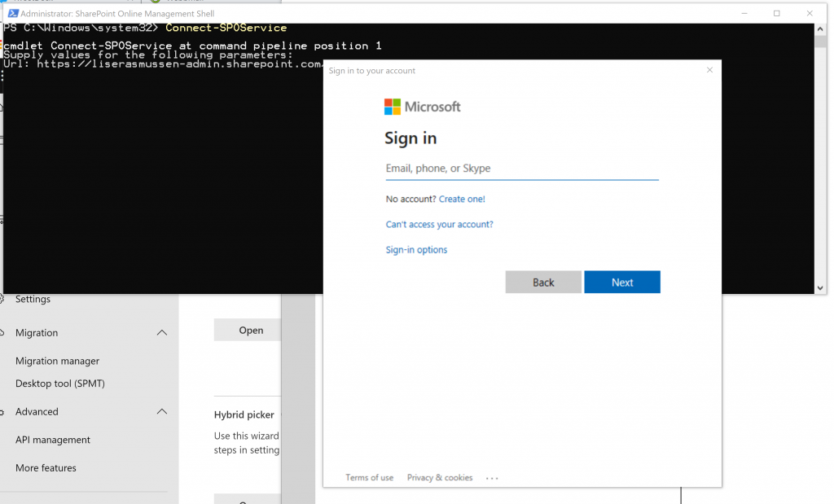
Task: Click the Url parameter line in shell
Action: point(162,64)
